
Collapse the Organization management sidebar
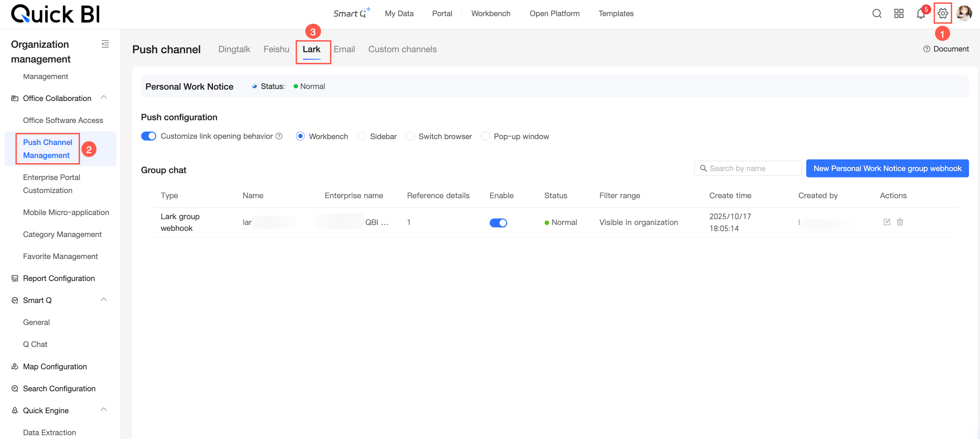click(x=105, y=44)
